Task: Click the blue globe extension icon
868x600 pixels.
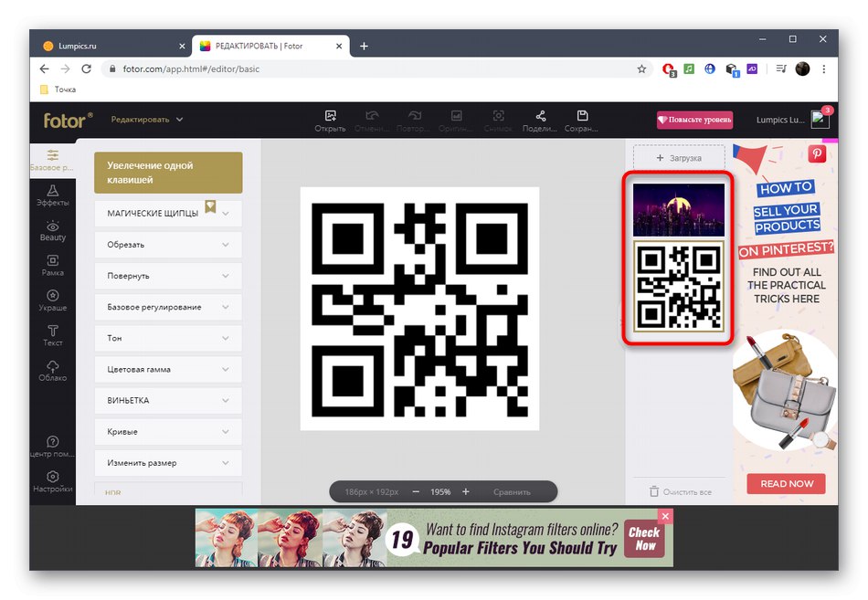Action: click(x=710, y=69)
